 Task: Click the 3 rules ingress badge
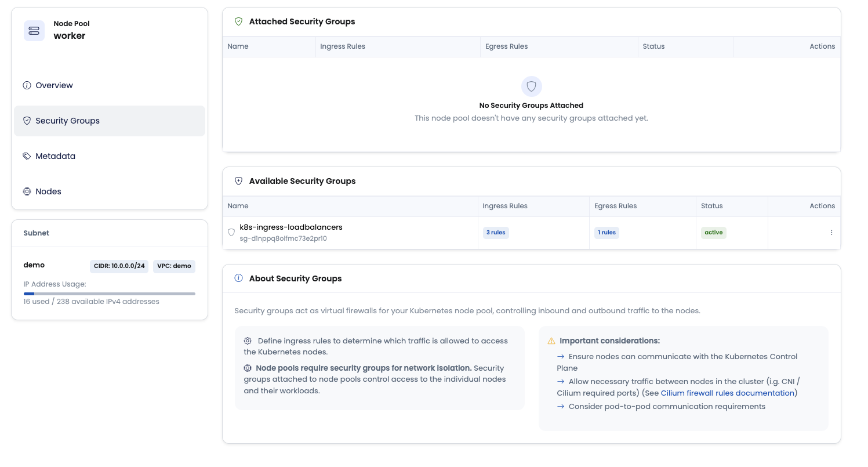(x=496, y=233)
